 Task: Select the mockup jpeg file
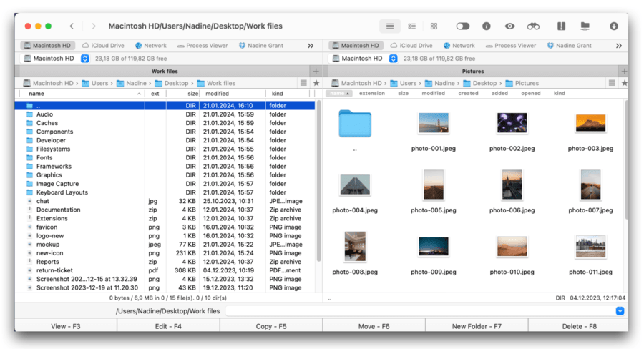pyautogui.click(x=165, y=245)
